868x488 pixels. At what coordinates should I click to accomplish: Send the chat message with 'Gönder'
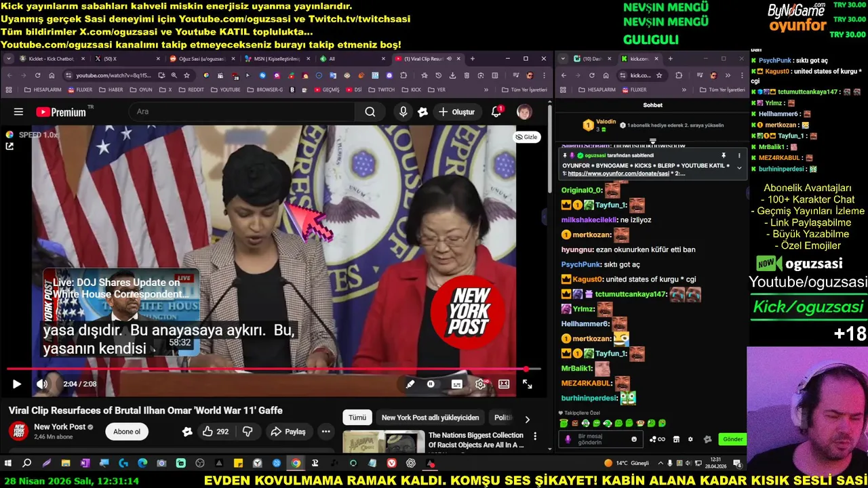pos(732,439)
